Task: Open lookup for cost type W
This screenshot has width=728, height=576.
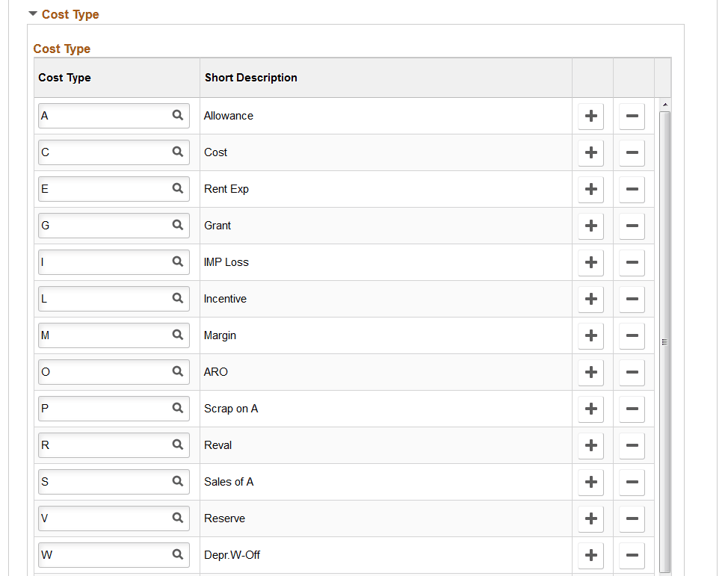Action: coord(177,554)
